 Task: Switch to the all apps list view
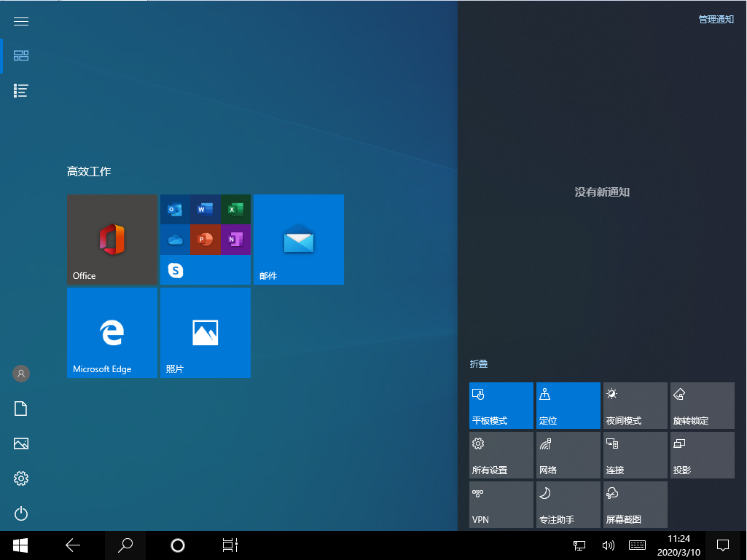click(x=20, y=90)
